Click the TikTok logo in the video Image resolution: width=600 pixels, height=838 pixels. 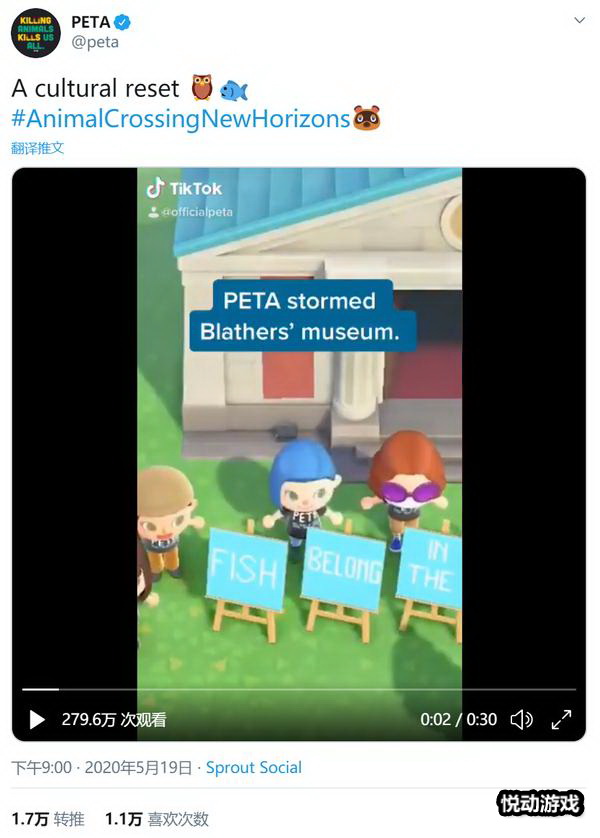pyautogui.click(x=184, y=188)
